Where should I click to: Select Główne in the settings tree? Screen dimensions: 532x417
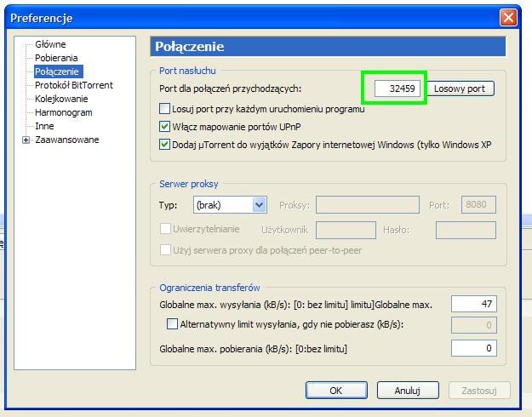coord(50,44)
